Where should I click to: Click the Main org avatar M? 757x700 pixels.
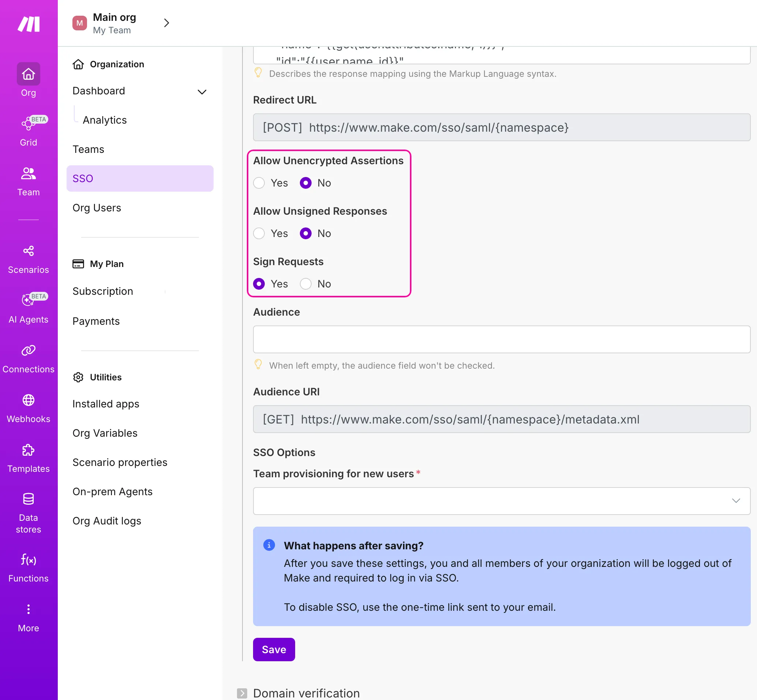(x=79, y=23)
